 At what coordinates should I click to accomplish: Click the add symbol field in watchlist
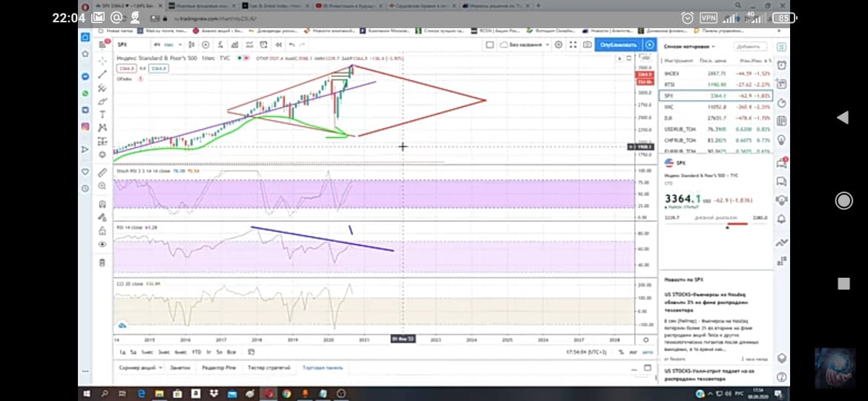tap(750, 47)
